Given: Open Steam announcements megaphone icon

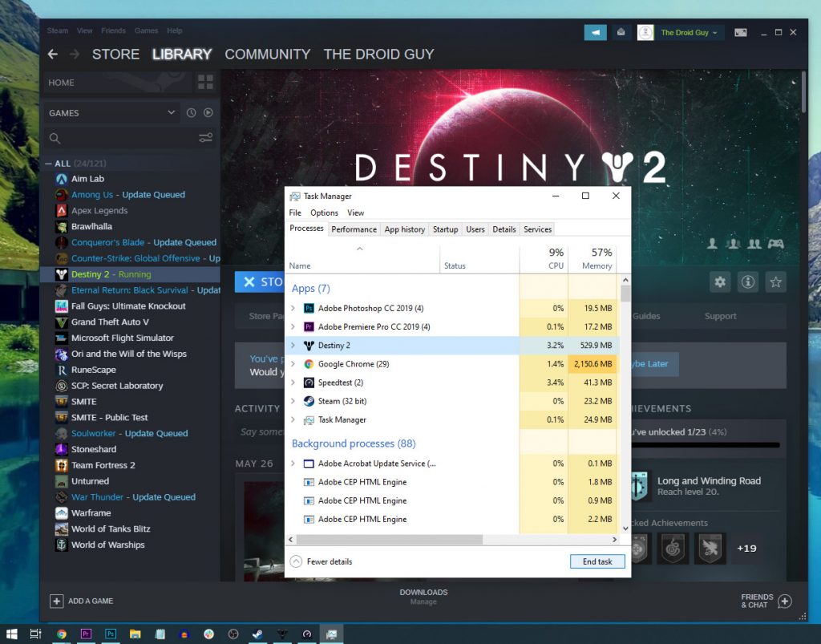Looking at the screenshot, I should coord(596,32).
